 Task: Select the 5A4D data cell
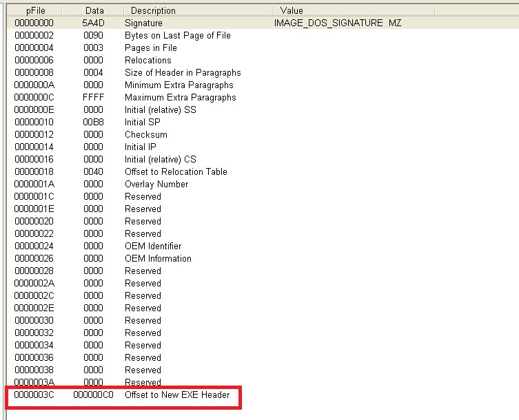coord(93,23)
